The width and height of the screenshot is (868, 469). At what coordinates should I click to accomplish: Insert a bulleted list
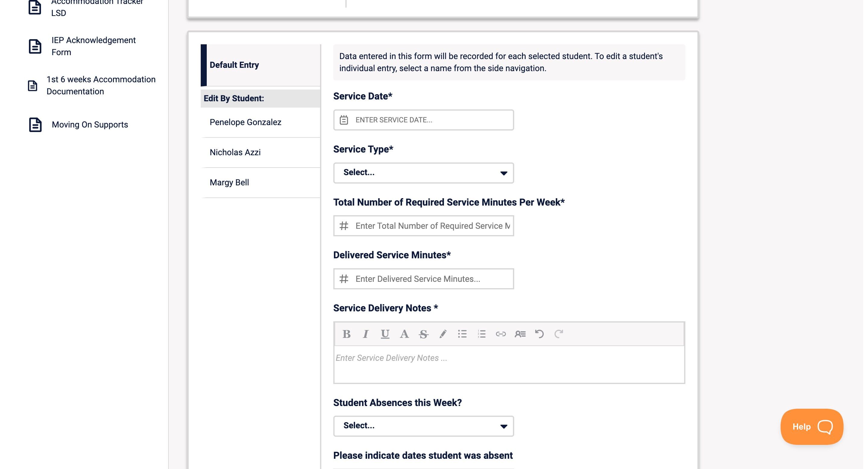462,334
